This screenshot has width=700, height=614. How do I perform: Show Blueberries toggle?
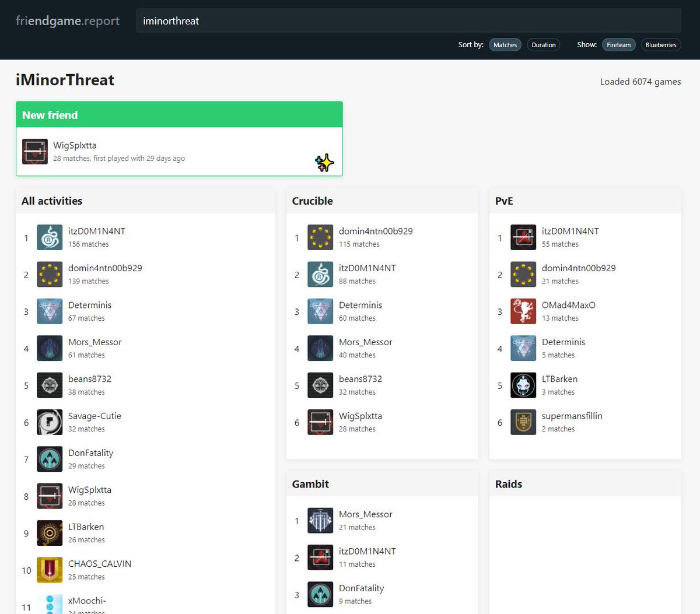(x=661, y=45)
